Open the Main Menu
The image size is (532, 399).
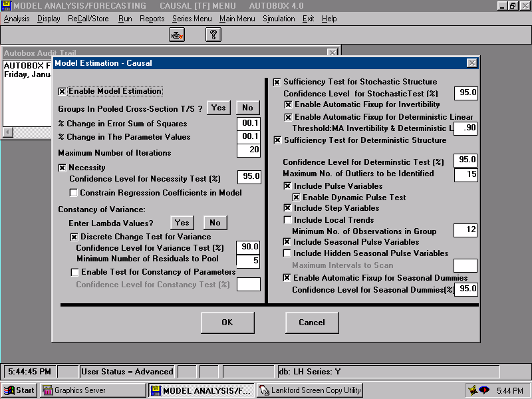click(237, 19)
